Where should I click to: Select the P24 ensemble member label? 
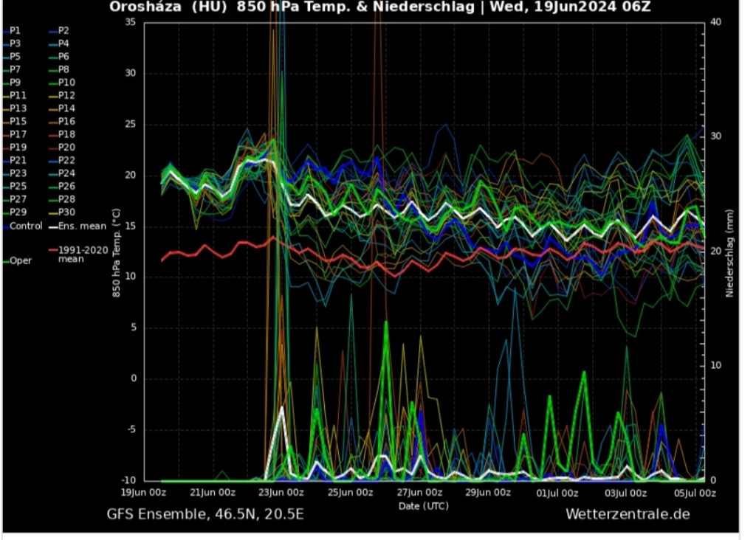pyautogui.click(x=66, y=173)
